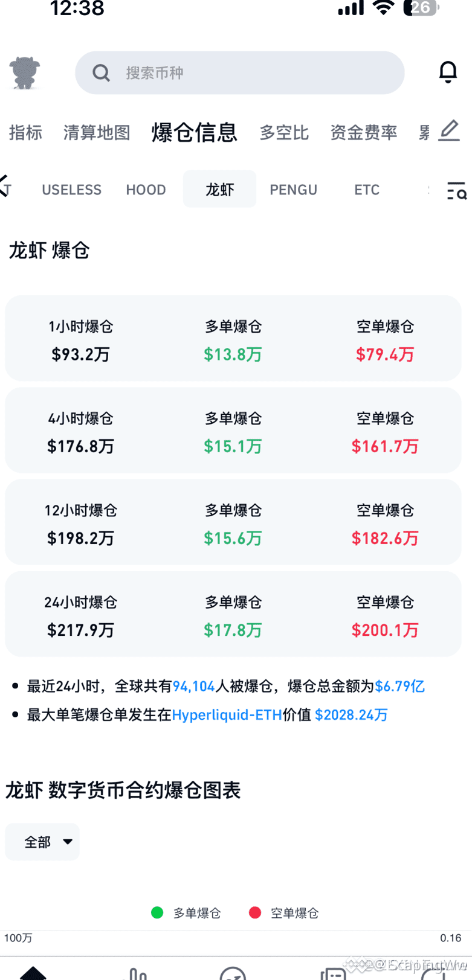472x980 pixels.
Task: Tap the pencil edit tabs icon
Action: coord(449,131)
